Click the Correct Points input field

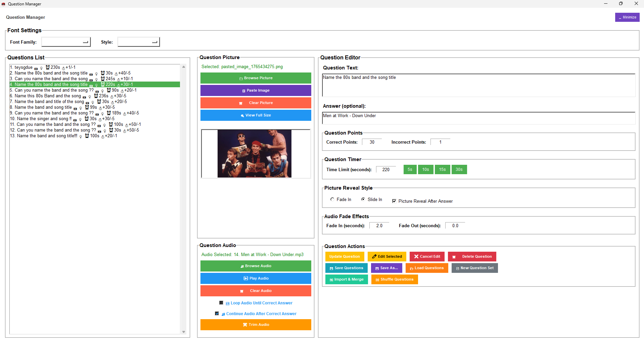[x=372, y=142]
